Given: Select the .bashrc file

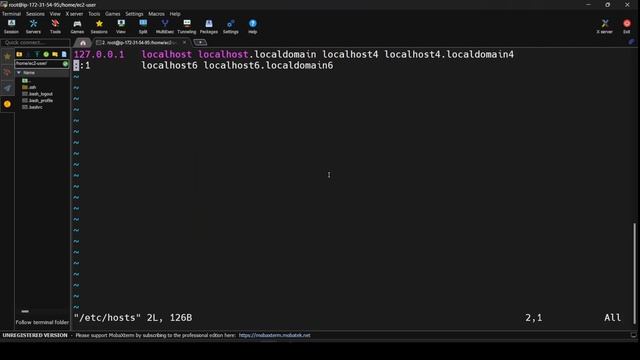Looking at the screenshot, I should (x=33, y=107).
